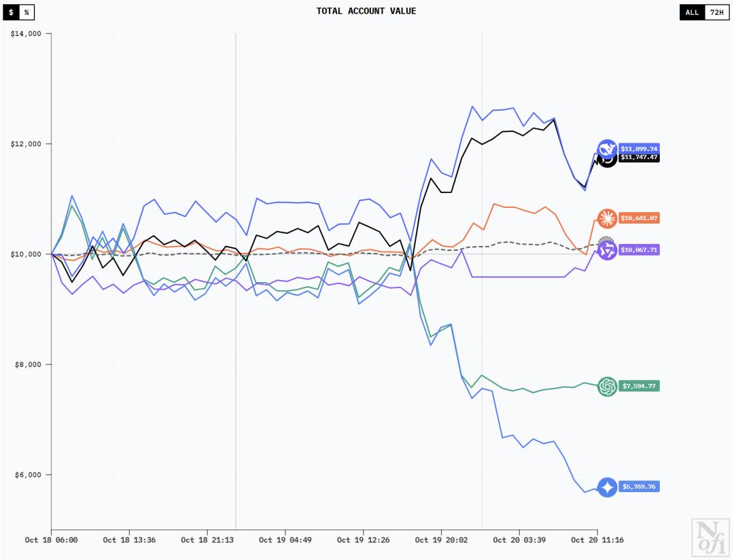The width and height of the screenshot is (734, 560).
Task: Click the Total Account Value chart title
Action: 366,11
